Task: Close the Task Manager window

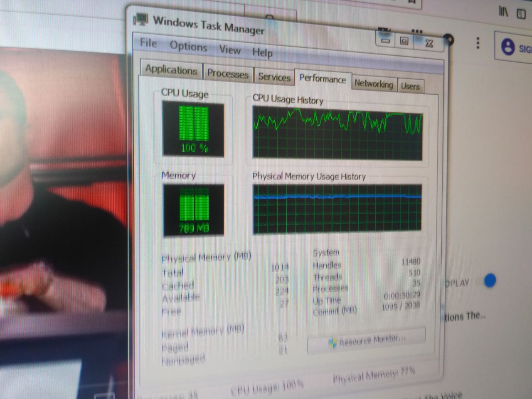Action: pos(429,43)
